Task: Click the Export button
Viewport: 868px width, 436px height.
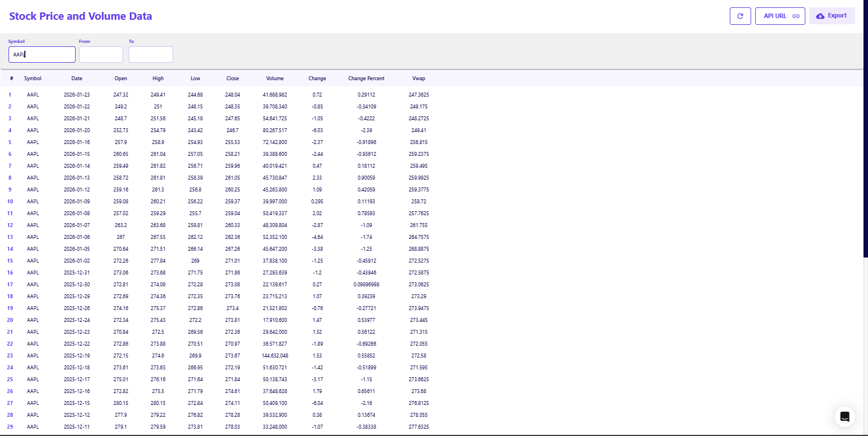Action: click(x=831, y=16)
